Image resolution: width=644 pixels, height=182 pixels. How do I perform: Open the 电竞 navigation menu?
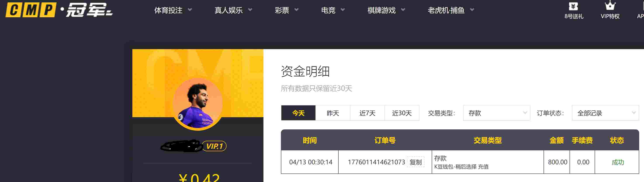point(332,10)
